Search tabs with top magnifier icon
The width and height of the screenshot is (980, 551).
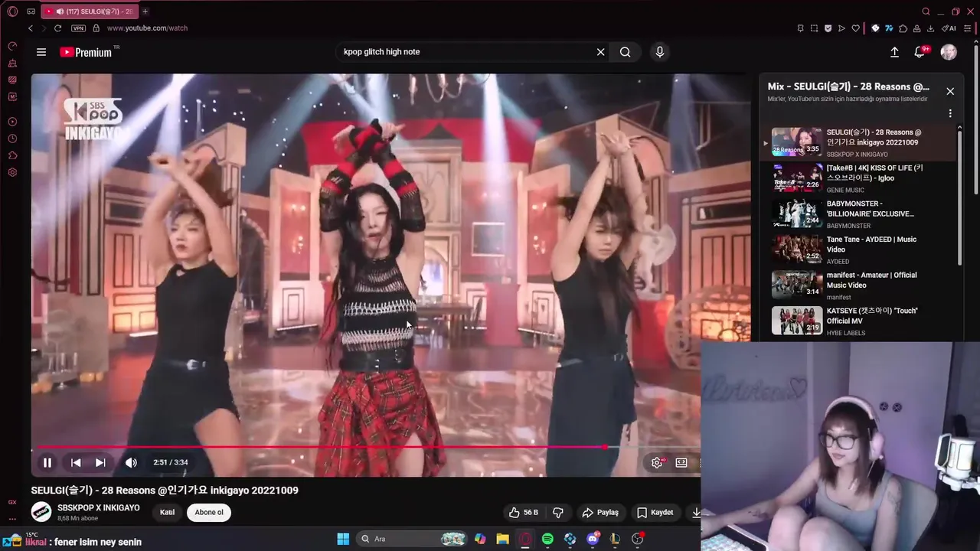pos(926,11)
